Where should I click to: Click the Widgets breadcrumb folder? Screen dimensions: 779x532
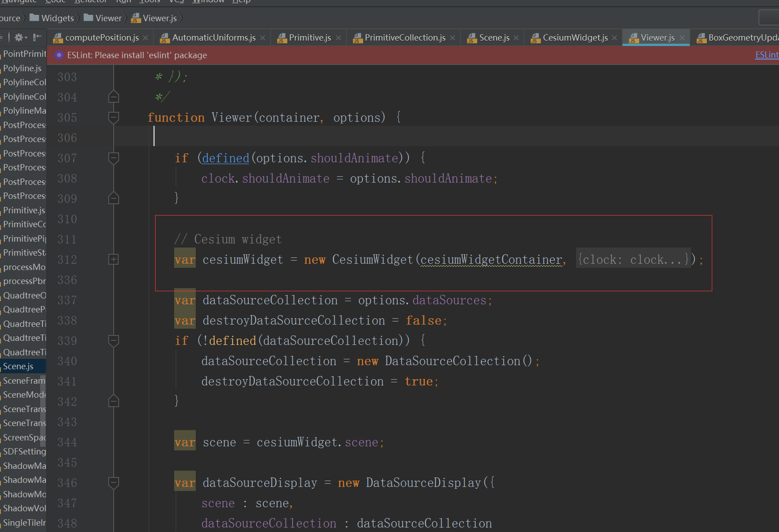[x=52, y=18]
